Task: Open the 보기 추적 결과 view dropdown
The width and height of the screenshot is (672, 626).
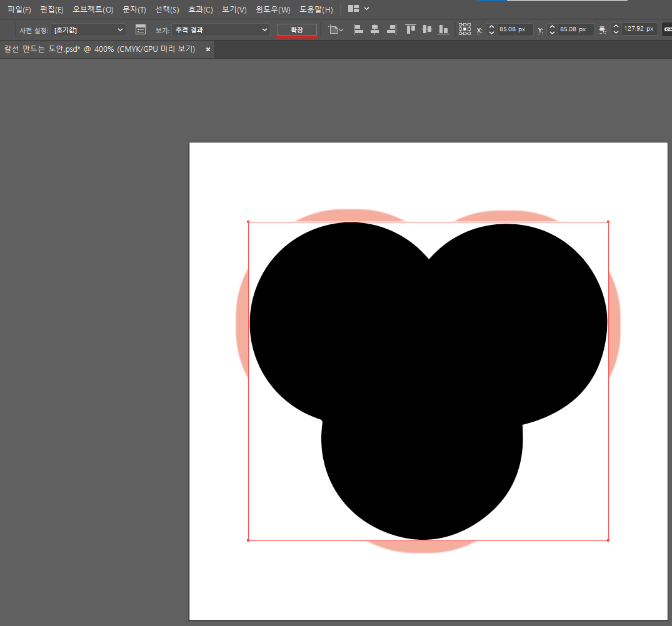Action: click(221, 29)
